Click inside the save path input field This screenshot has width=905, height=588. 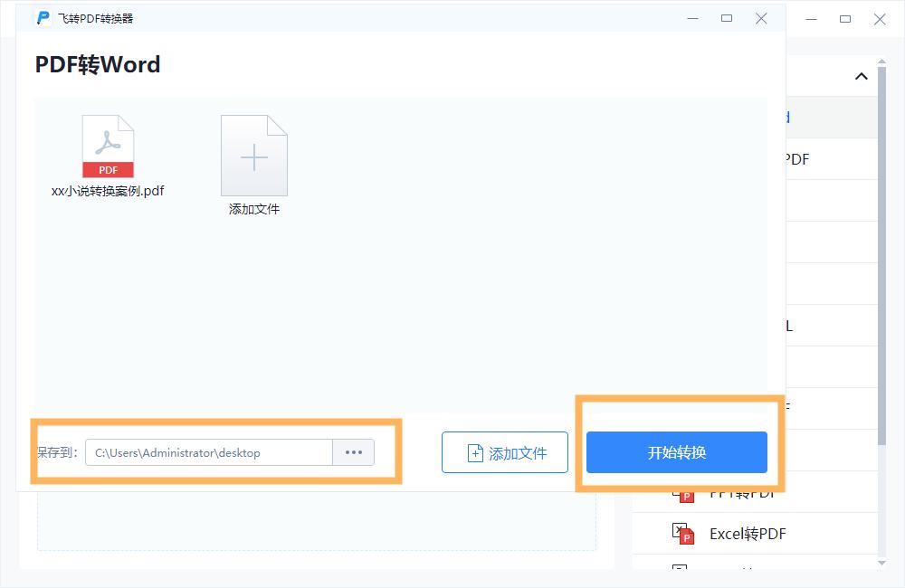click(208, 452)
